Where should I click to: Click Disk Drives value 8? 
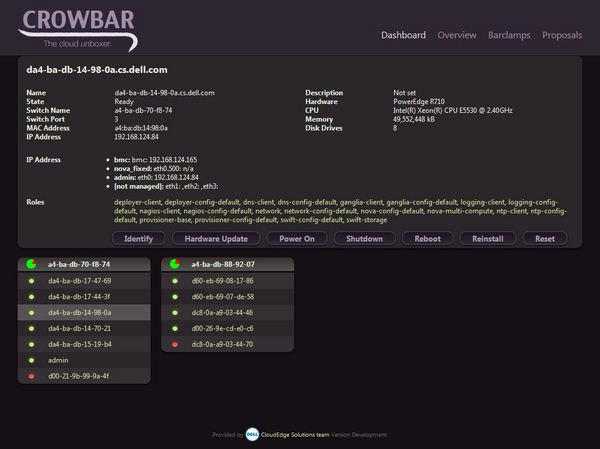pos(395,128)
